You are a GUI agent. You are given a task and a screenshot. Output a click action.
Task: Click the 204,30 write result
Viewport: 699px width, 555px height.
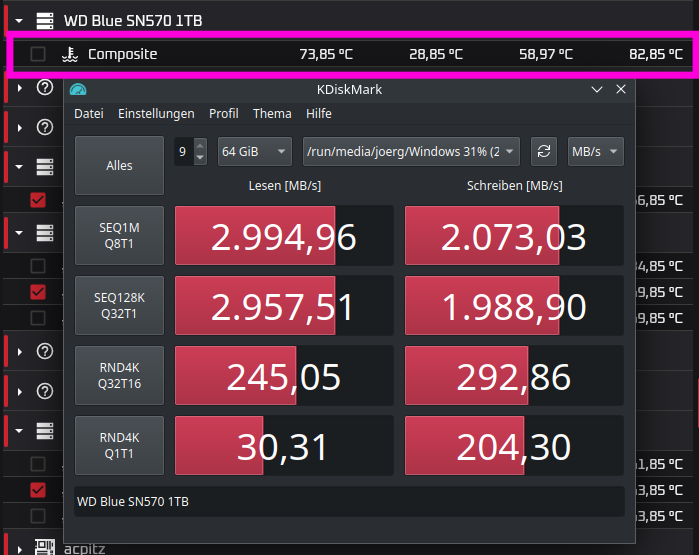[x=514, y=445]
